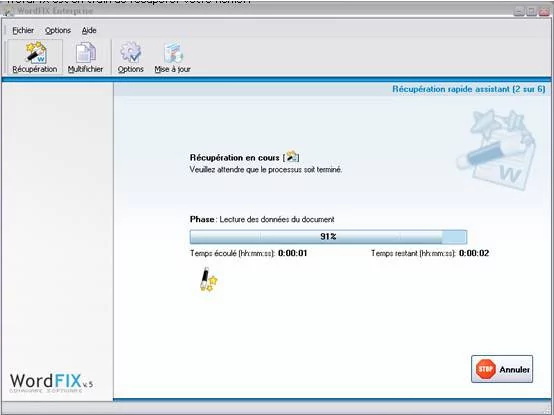Click icon beside Récupération en cours
The width and height of the screenshot is (554, 415).
click(291, 156)
